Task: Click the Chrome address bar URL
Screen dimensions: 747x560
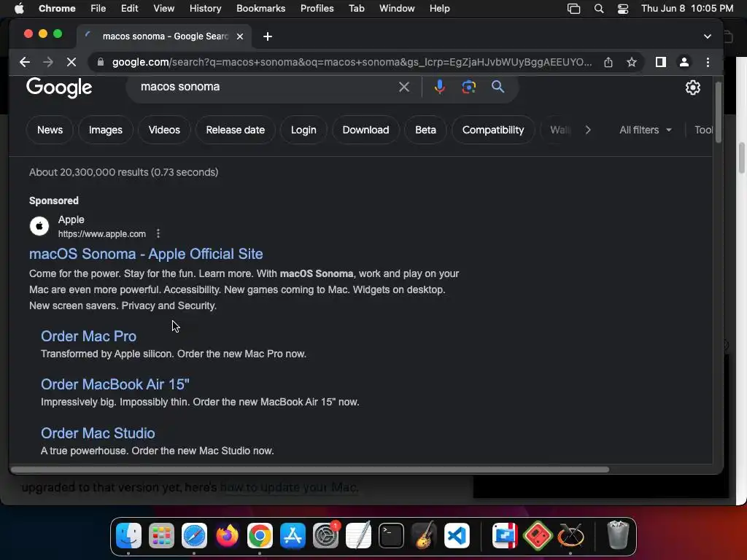Action: [352, 62]
